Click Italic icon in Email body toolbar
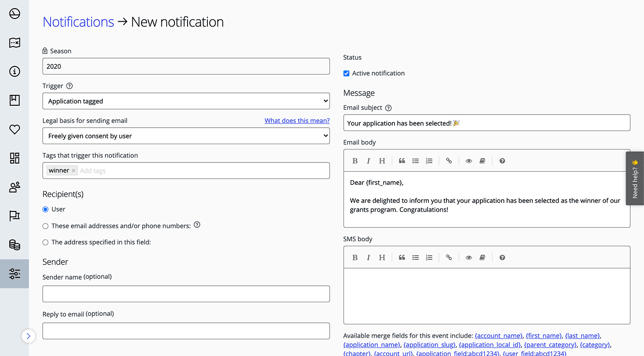The image size is (644, 356). click(x=368, y=161)
